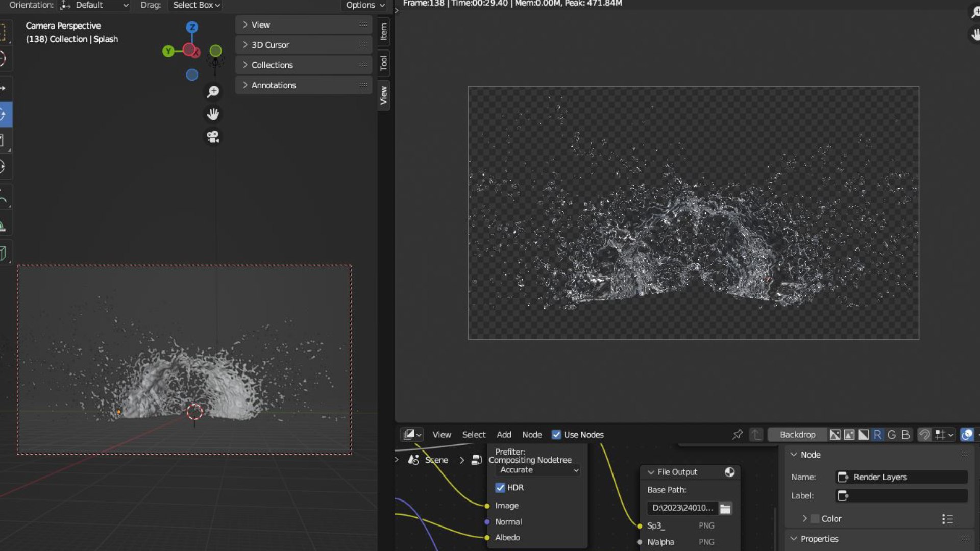Toggle the R red channel display
Viewport: 980px width, 551px height.
click(x=877, y=435)
